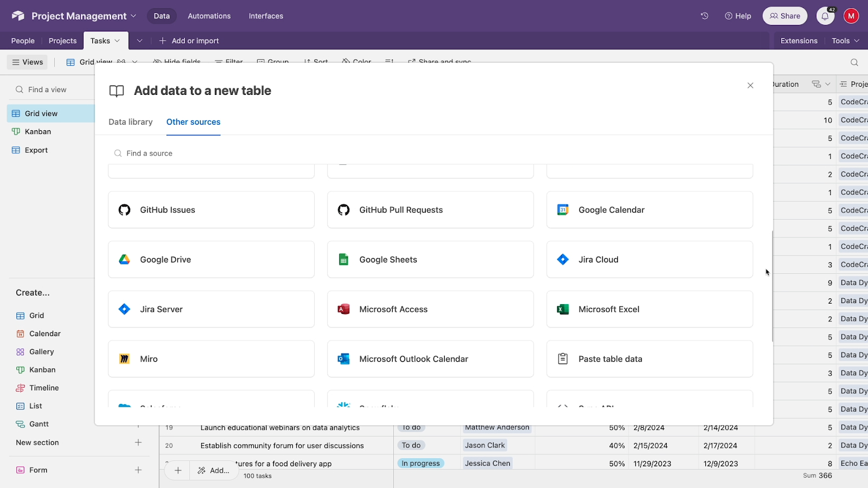Select 'Establish community forum for user discussions'
868x488 pixels.
coord(282,446)
